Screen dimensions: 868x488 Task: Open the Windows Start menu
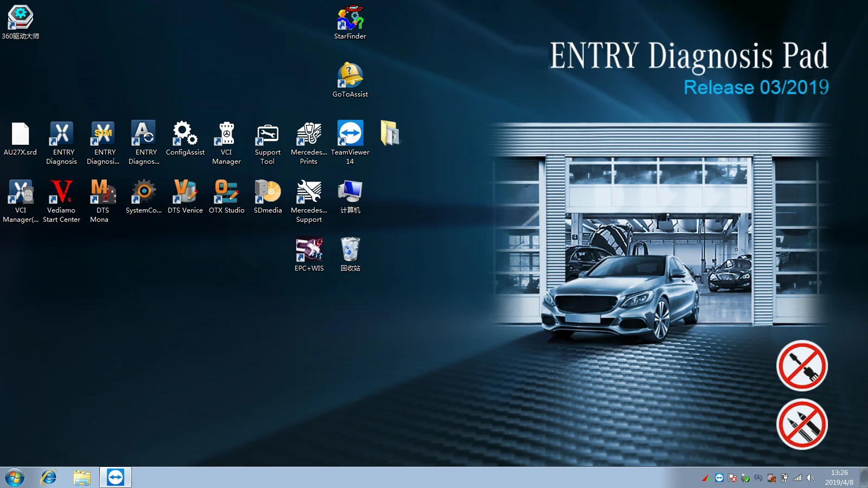point(15,478)
